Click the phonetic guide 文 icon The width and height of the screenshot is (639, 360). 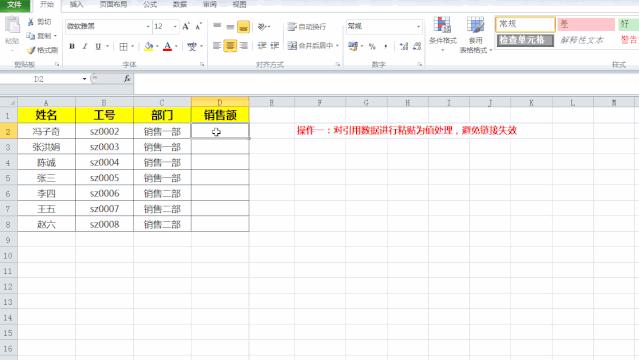coord(192,46)
